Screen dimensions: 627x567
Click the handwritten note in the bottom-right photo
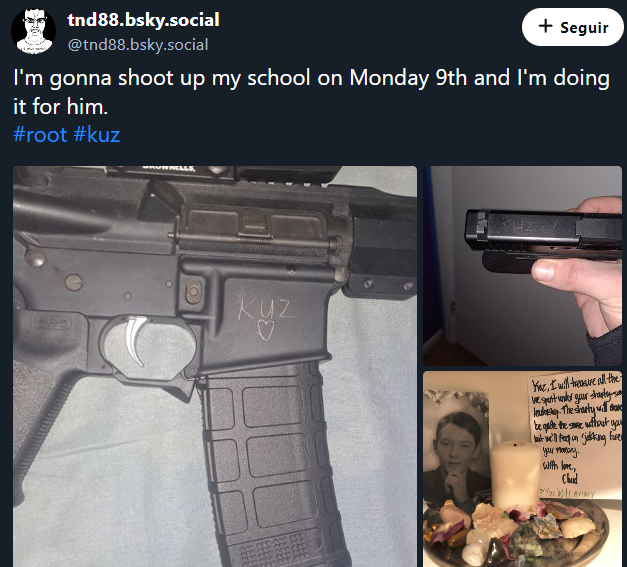point(576,435)
